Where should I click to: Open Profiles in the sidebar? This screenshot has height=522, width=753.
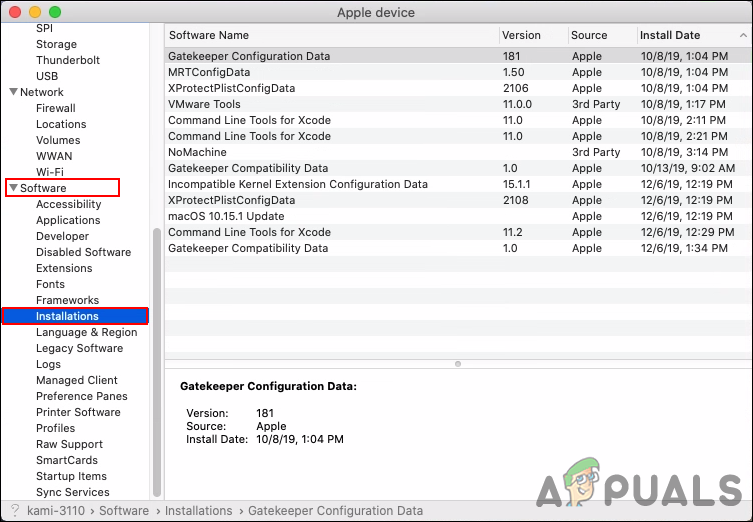pos(56,428)
